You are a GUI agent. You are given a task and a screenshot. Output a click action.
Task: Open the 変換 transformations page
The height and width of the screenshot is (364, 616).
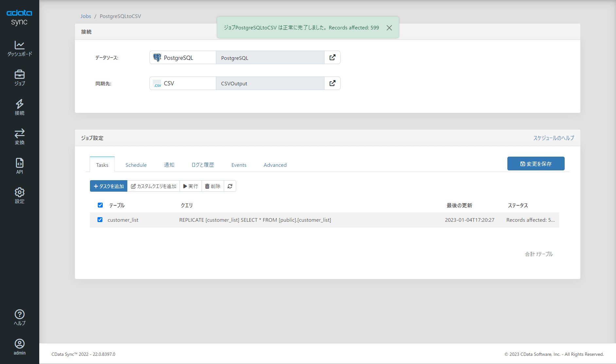click(x=20, y=137)
